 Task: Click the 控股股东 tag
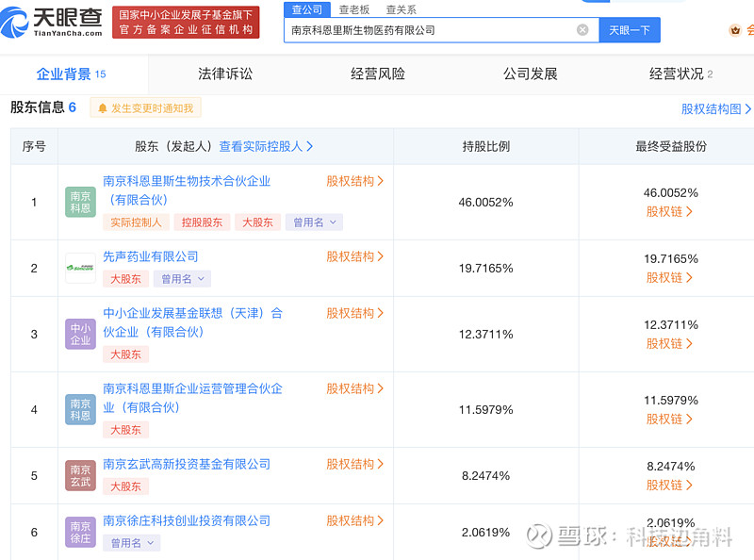[x=202, y=222]
